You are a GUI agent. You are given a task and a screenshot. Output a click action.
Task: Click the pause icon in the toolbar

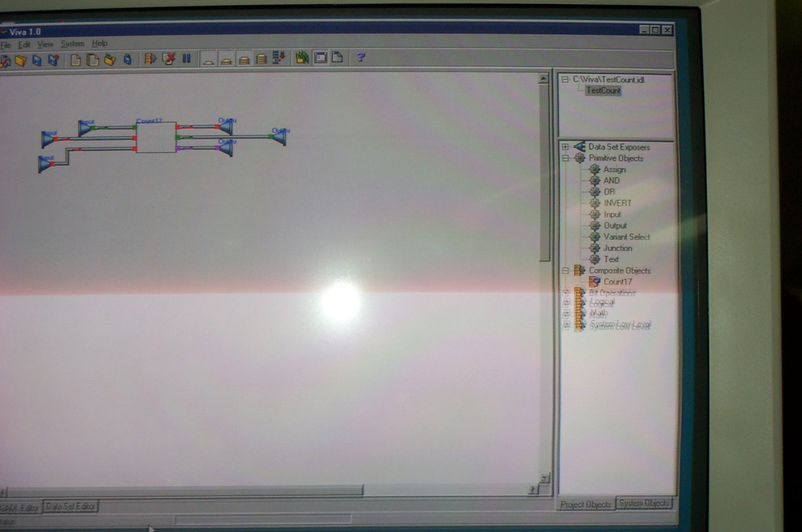pos(186,59)
